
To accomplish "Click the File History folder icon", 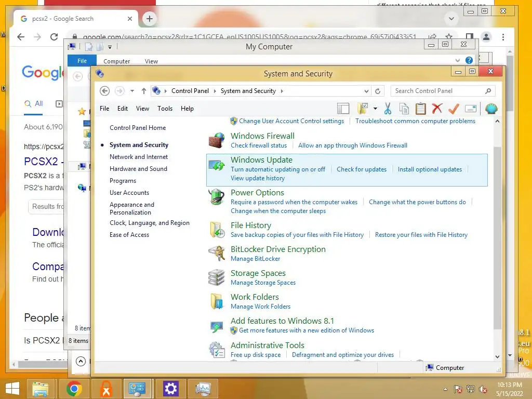I will point(217,230).
